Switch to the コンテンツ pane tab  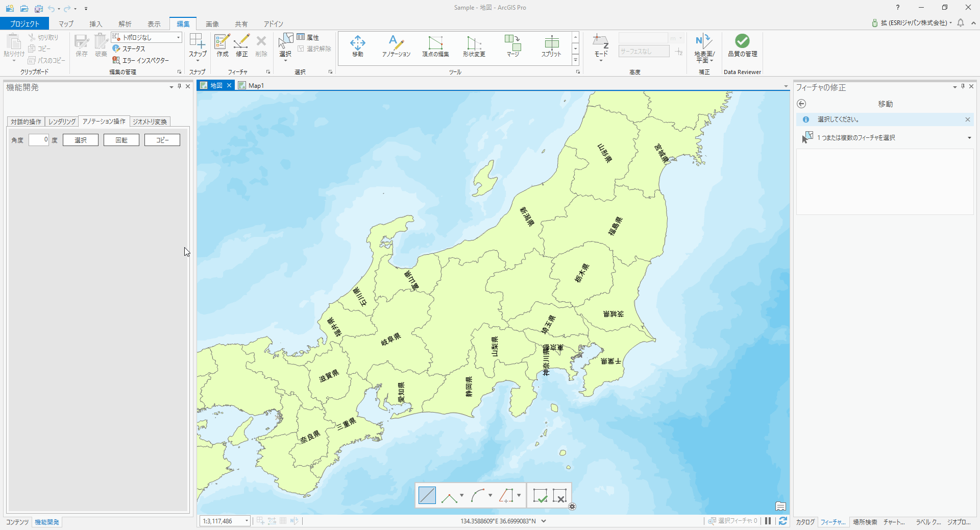tap(17, 522)
